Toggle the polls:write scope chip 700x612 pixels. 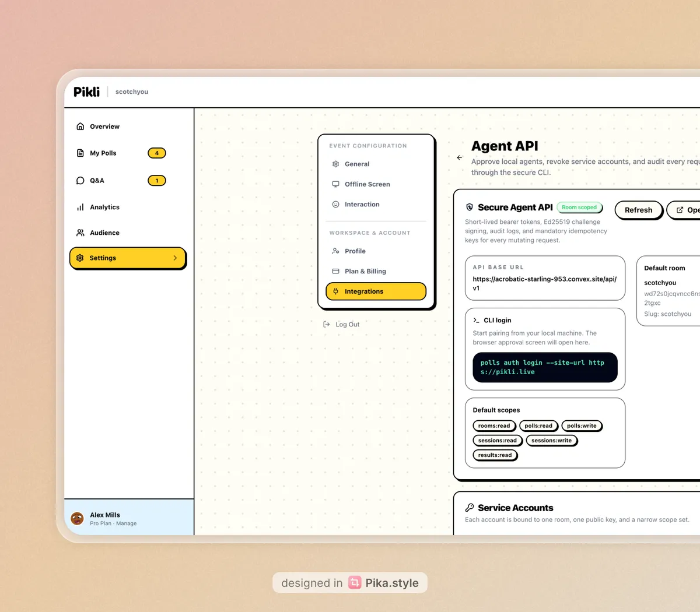point(582,425)
